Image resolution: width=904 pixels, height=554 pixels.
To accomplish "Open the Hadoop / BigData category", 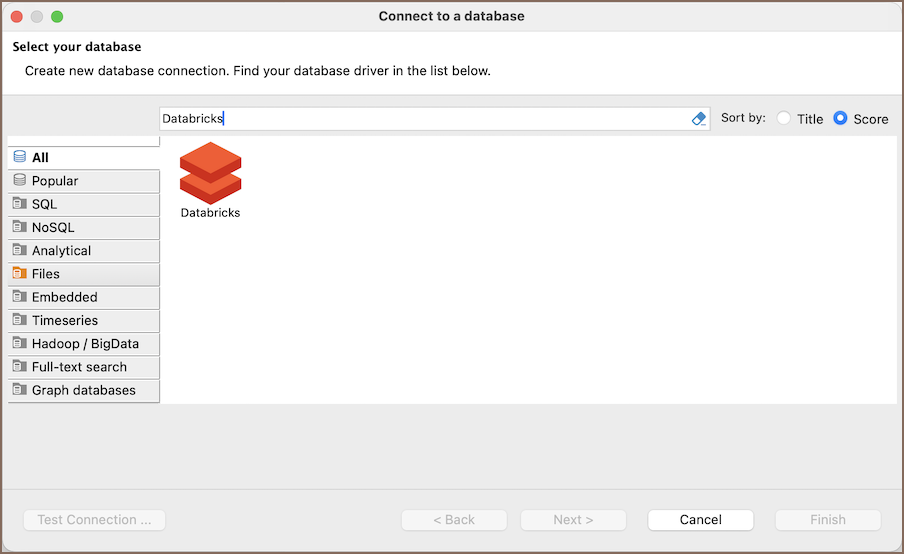I will click(x=85, y=344).
